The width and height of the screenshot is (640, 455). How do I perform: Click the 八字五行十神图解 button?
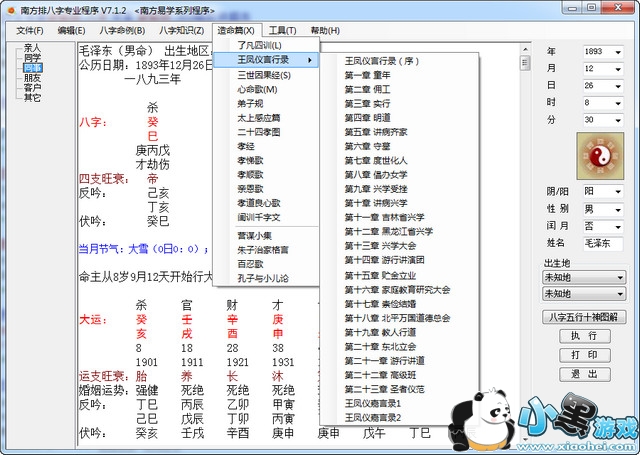pos(584,317)
